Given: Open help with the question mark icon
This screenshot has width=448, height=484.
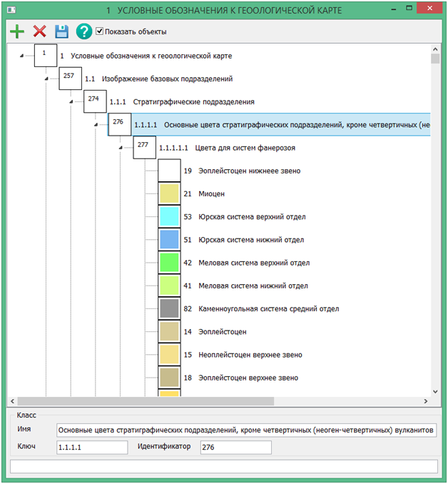Looking at the screenshot, I should click(x=84, y=31).
